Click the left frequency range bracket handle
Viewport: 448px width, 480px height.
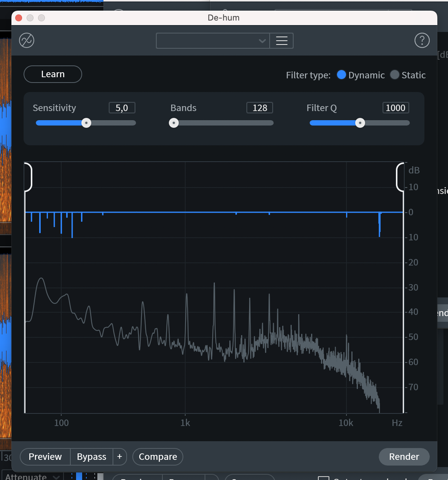28,177
